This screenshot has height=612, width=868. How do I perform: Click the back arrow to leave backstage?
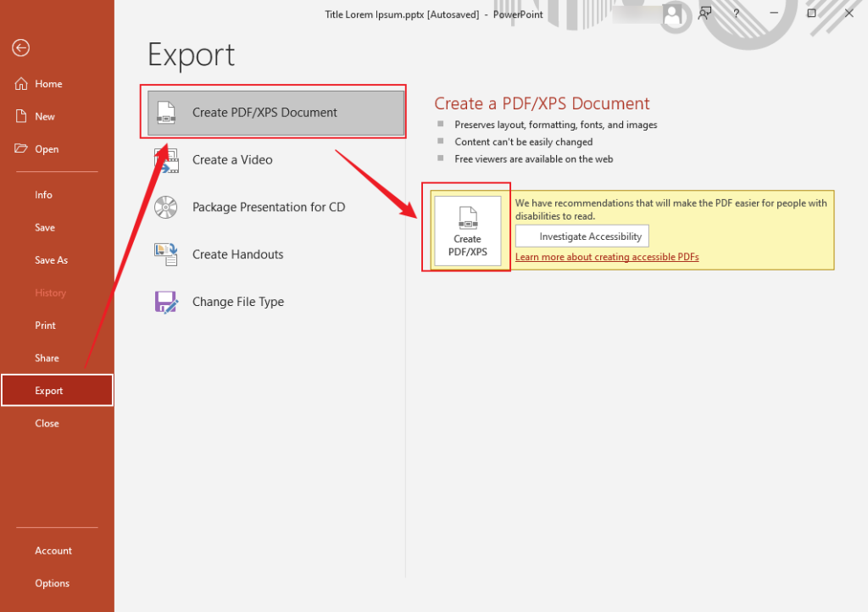[x=20, y=48]
